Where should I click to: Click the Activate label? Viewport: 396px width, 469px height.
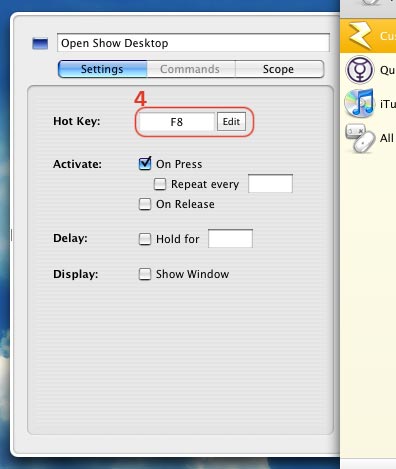(x=77, y=164)
